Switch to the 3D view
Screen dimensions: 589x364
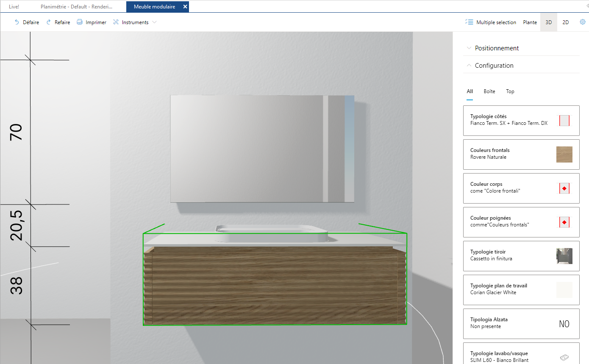549,22
